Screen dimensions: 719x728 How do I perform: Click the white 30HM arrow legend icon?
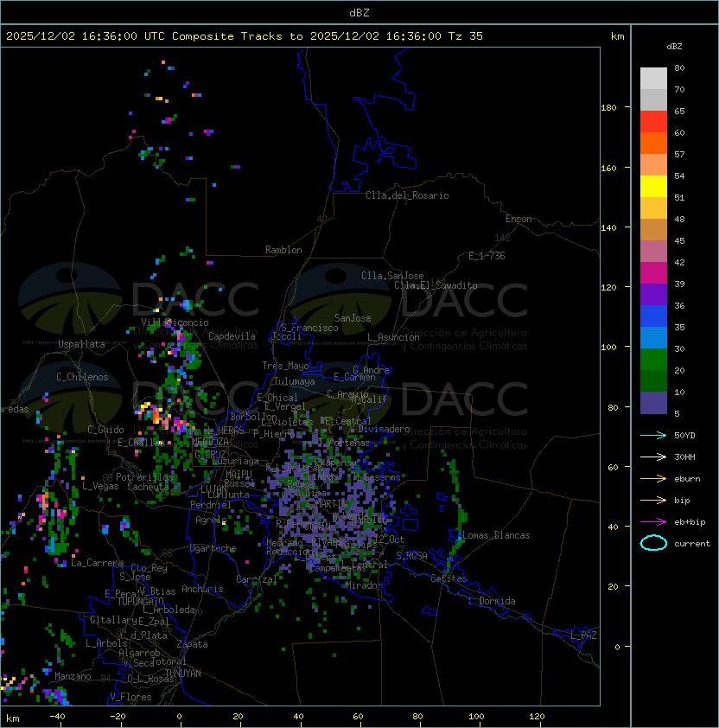[x=653, y=457]
